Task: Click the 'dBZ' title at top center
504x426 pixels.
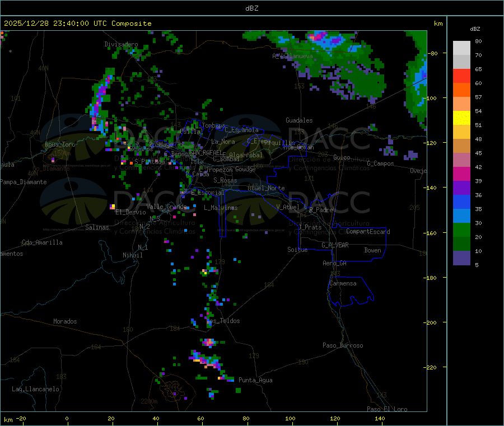Action: pyautogui.click(x=251, y=8)
